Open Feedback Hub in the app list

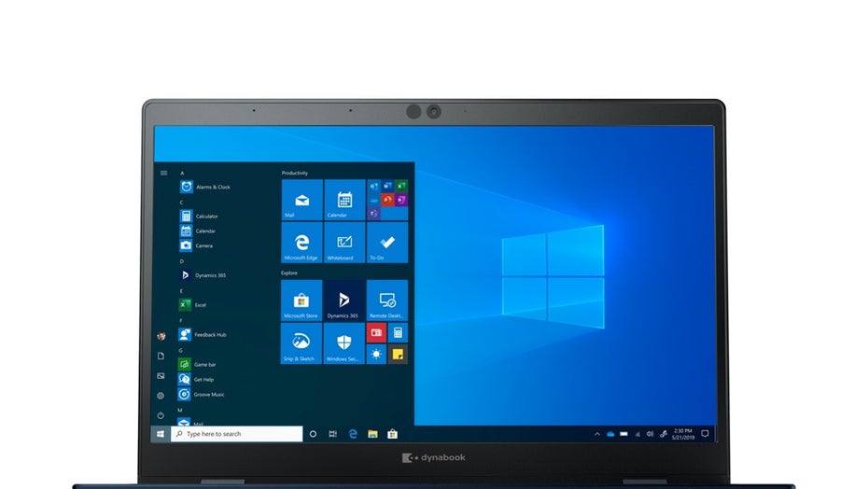pyautogui.click(x=209, y=334)
